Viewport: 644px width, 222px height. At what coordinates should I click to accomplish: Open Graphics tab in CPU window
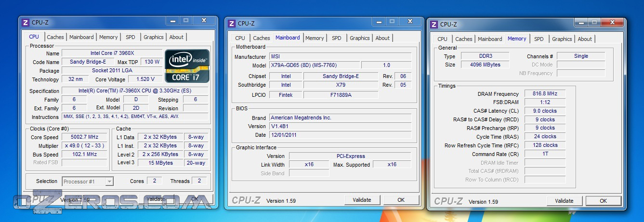tap(154, 37)
